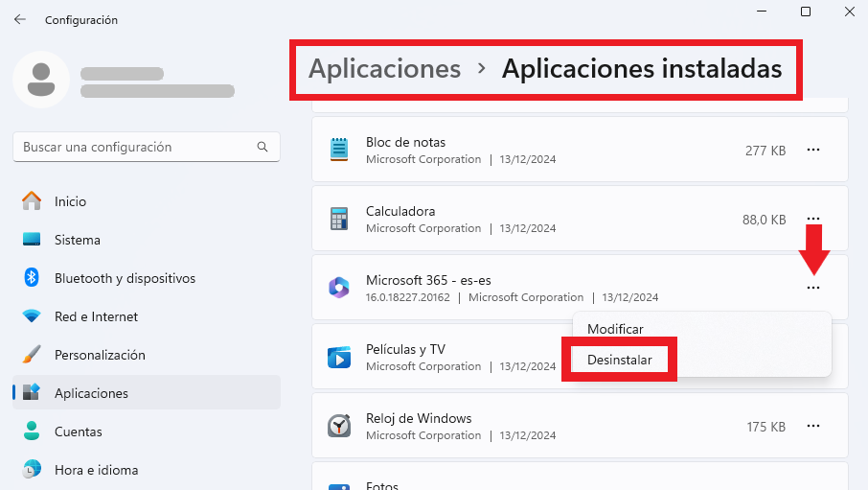
Task: Open the user profile avatar
Action: (x=41, y=80)
